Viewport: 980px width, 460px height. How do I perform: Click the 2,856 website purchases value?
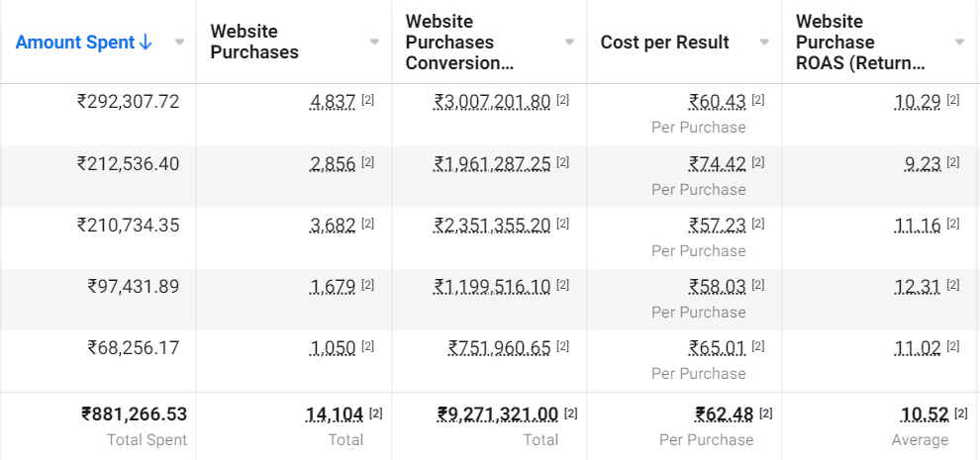[x=333, y=164]
